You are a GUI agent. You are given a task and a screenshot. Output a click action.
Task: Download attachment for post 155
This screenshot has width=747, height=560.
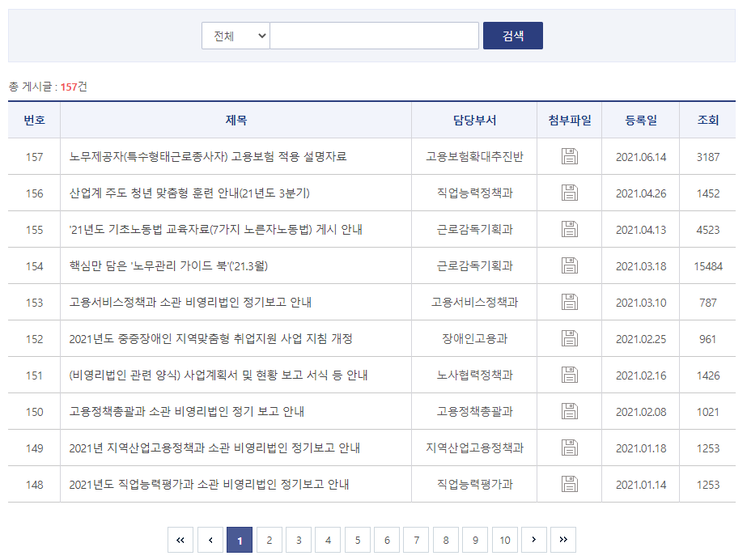tap(569, 229)
